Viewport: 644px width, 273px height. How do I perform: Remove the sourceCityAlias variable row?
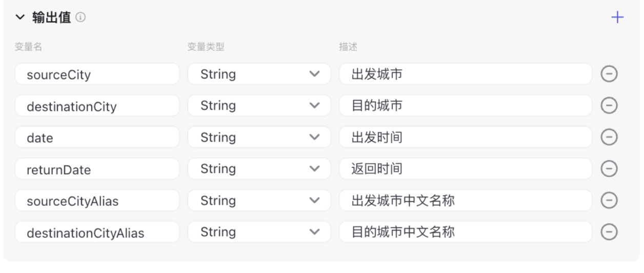click(609, 200)
